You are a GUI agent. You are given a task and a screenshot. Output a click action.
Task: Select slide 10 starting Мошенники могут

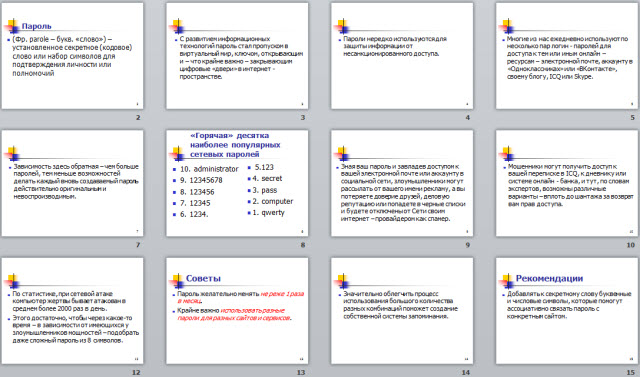[567, 183]
